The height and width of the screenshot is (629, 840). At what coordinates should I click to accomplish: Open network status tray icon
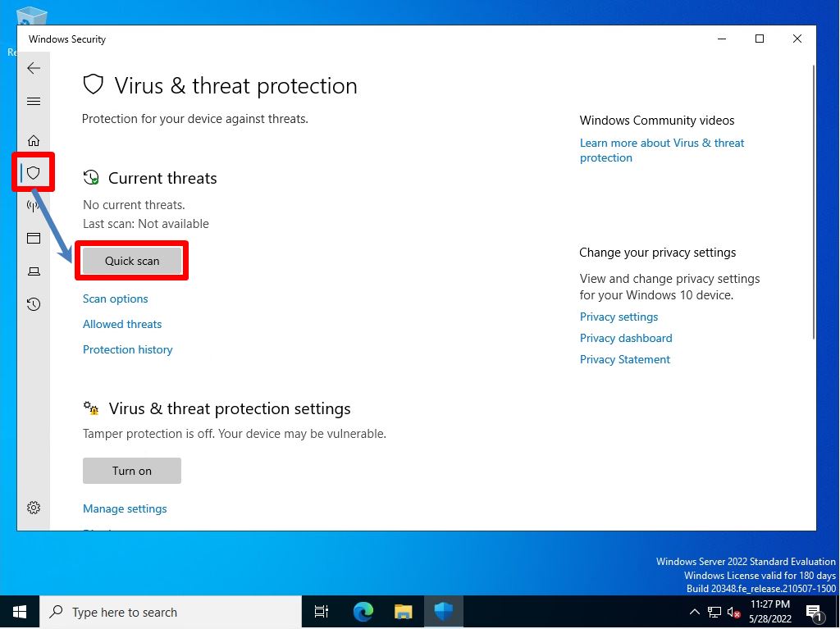(x=714, y=612)
